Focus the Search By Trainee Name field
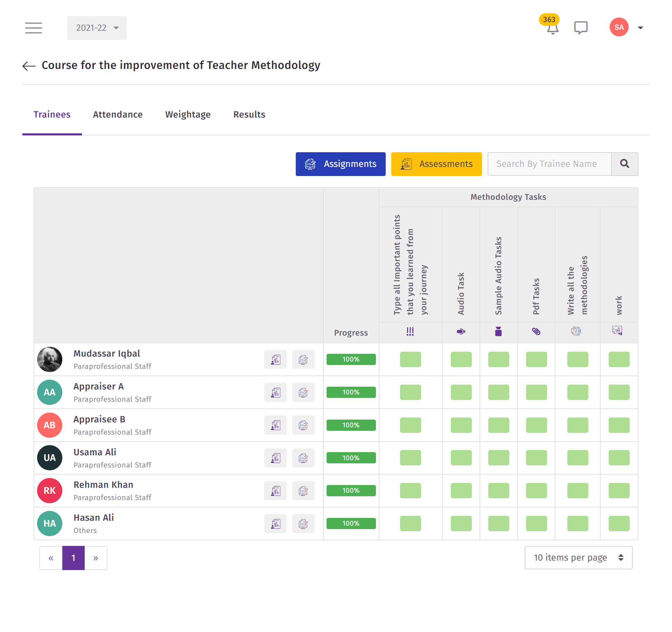The image size is (672, 632). pos(549,164)
